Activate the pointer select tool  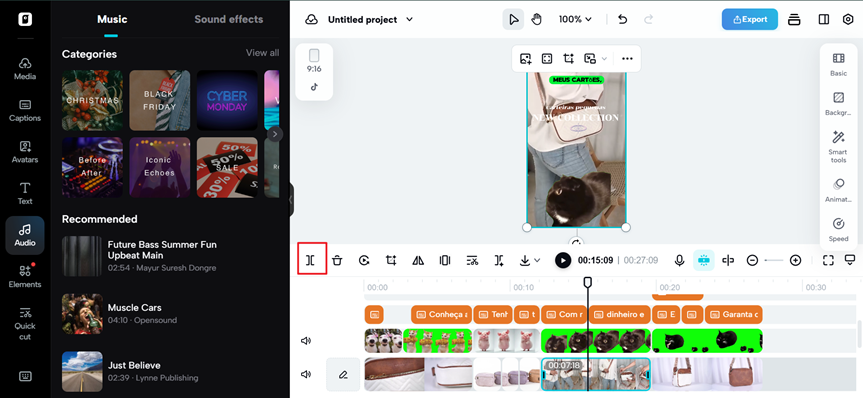[x=514, y=19]
